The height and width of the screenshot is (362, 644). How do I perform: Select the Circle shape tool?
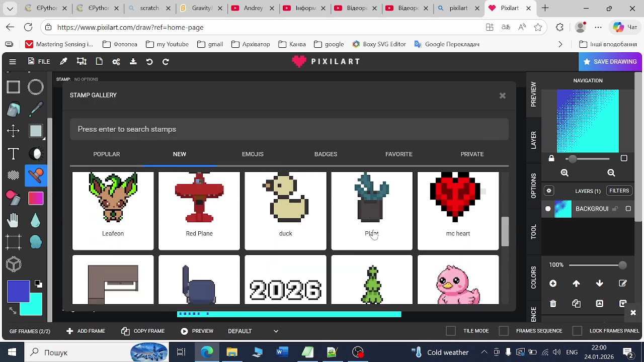[36, 87]
